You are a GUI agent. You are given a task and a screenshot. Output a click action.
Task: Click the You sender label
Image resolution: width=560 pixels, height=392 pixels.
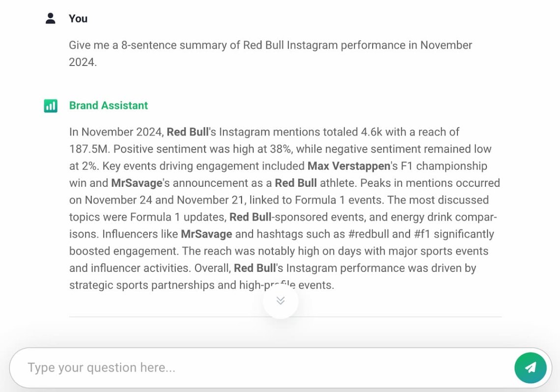(x=78, y=19)
